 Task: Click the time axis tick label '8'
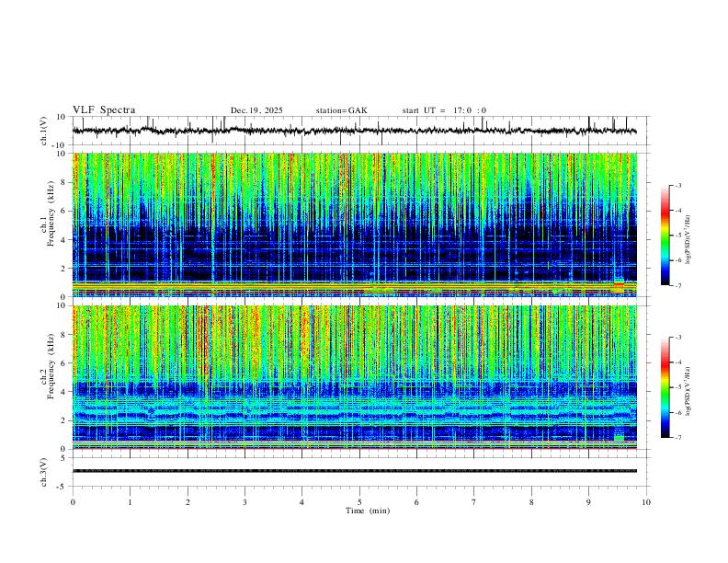point(531,502)
